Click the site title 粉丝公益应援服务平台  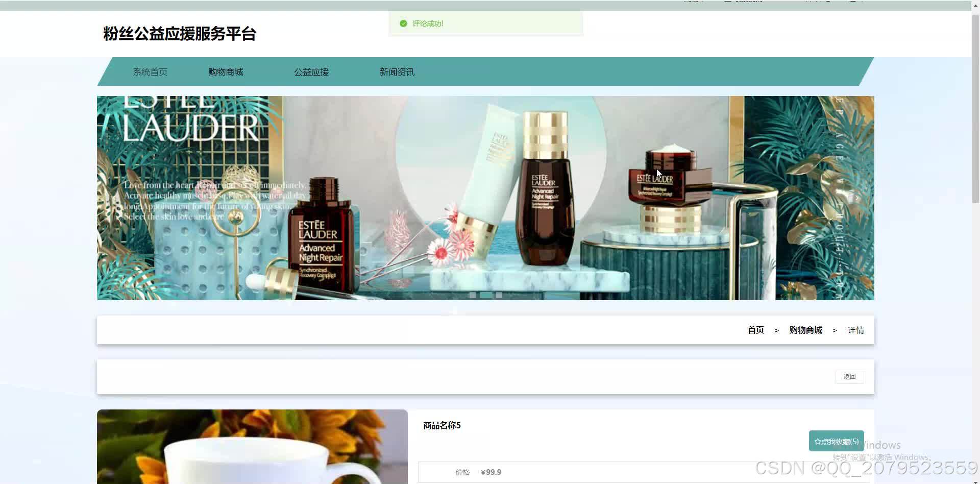click(x=180, y=34)
